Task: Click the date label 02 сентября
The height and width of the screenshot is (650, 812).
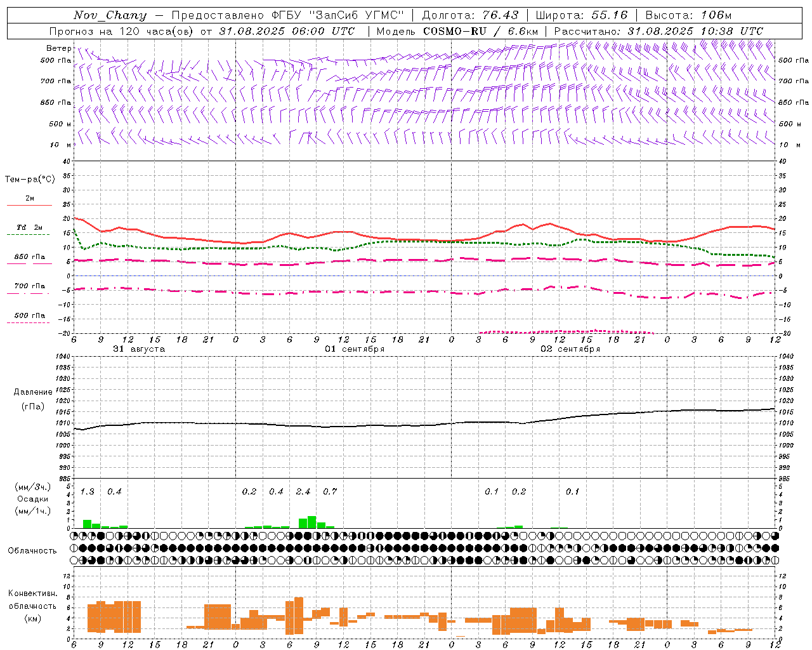Action: tap(570, 349)
